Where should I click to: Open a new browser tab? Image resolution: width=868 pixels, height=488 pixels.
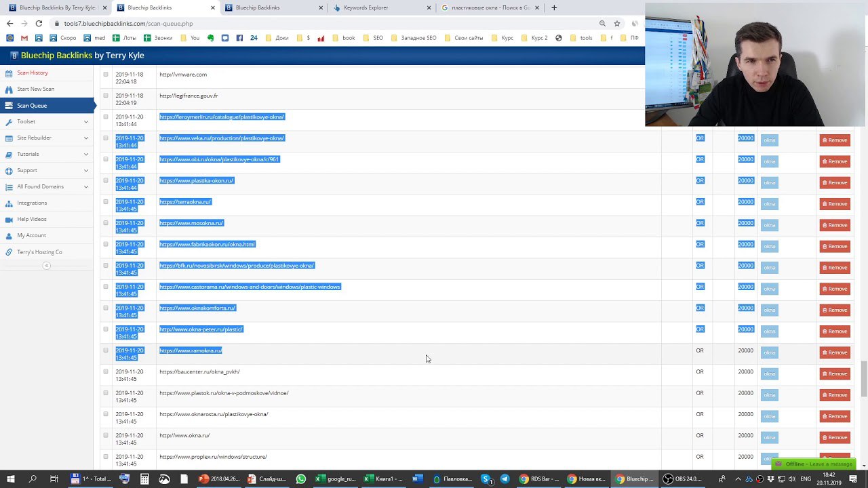click(554, 7)
